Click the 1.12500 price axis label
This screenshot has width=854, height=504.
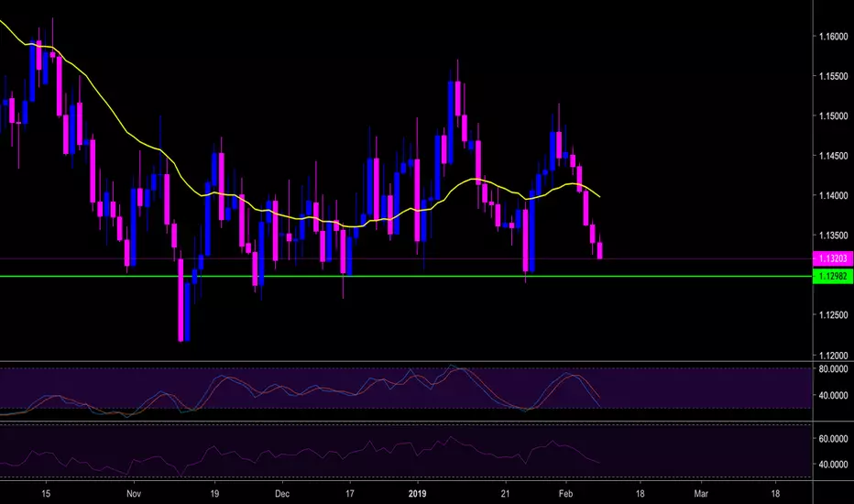pyautogui.click(x=833, y=315)
